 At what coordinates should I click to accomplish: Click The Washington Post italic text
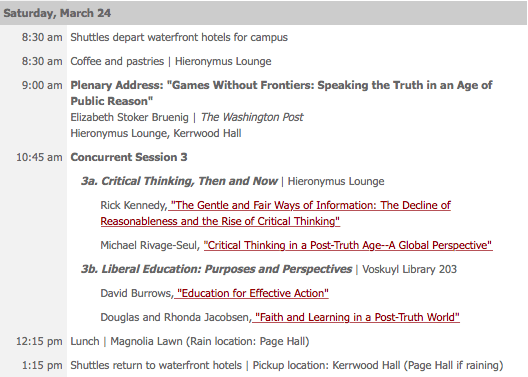coord(252,117)
